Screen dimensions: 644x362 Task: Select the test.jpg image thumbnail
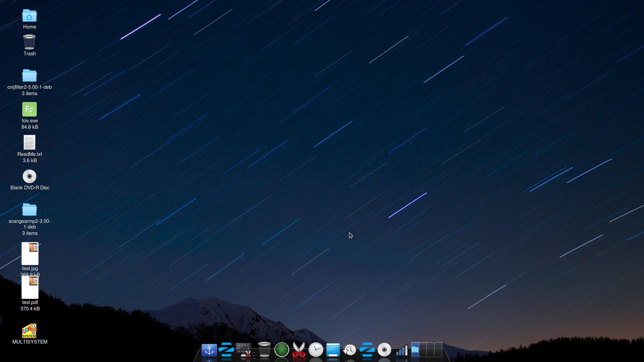point(30,253)
